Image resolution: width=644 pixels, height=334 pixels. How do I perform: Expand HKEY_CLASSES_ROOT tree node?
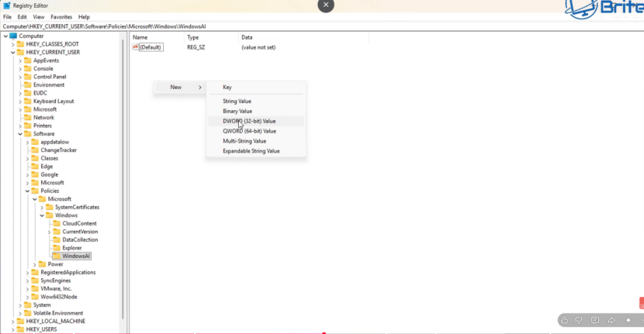pyautogui.click(x=12, y=44)
